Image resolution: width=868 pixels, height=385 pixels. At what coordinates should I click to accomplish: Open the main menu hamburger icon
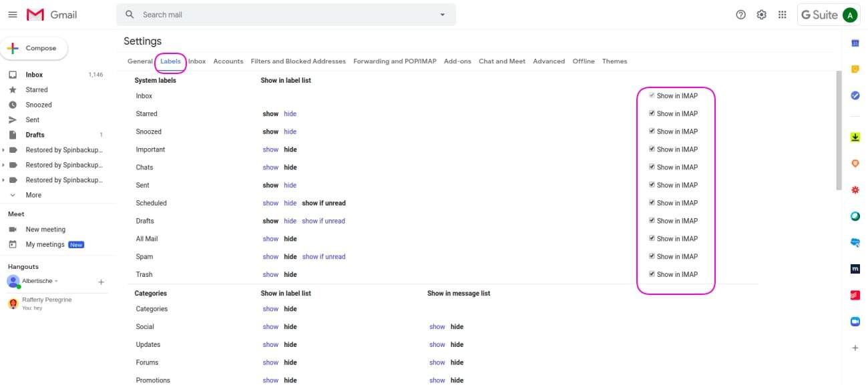tap(12, 14)
